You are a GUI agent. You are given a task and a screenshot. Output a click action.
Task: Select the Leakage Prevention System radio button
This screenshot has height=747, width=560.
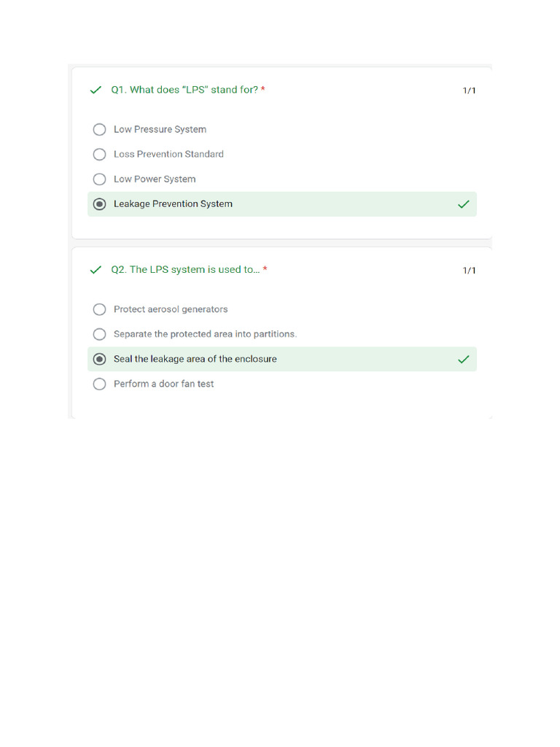click(99, 204)
